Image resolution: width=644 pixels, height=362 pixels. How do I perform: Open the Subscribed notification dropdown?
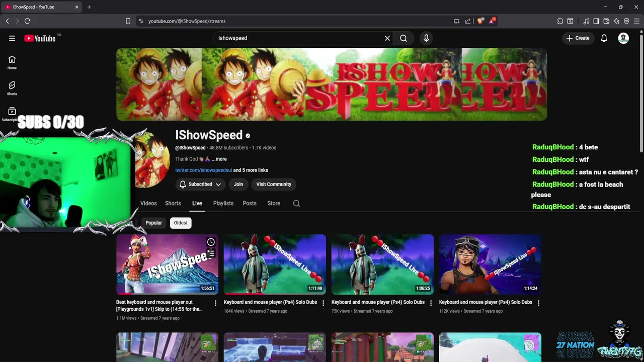(200, 185)
